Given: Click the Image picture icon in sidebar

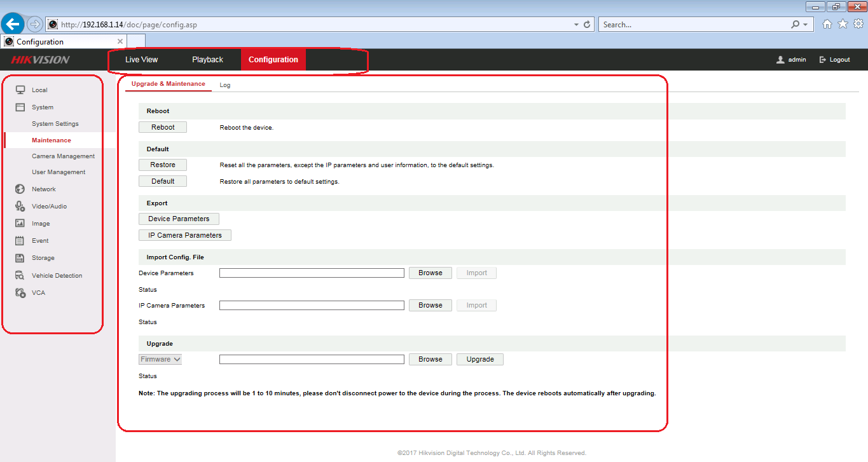Looking at the screenshot, I should pos(20,224).
